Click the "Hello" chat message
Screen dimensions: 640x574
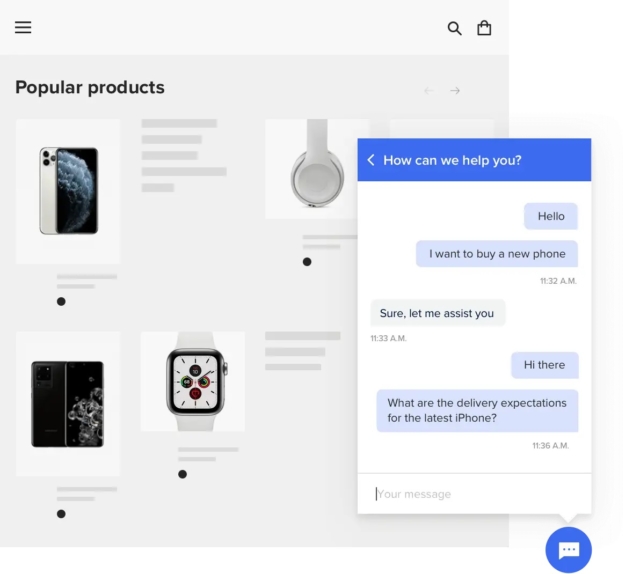[x=551, y=216]
